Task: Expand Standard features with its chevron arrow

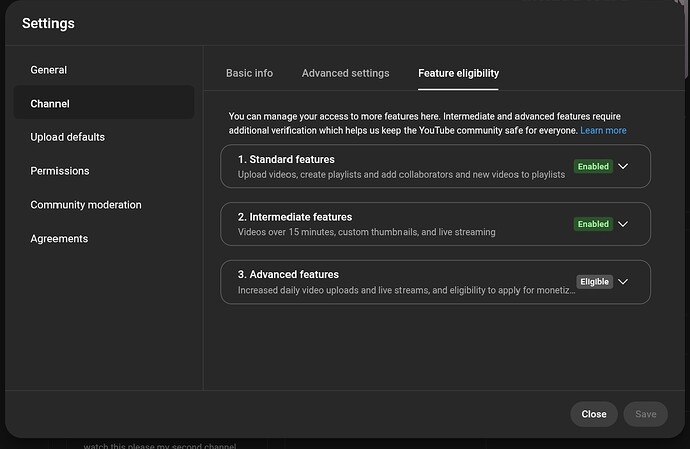Action: (x=623, y=167)
